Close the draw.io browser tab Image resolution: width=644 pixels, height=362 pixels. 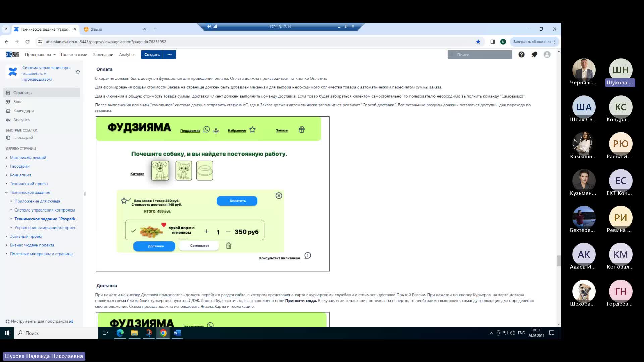coord(145,29)
